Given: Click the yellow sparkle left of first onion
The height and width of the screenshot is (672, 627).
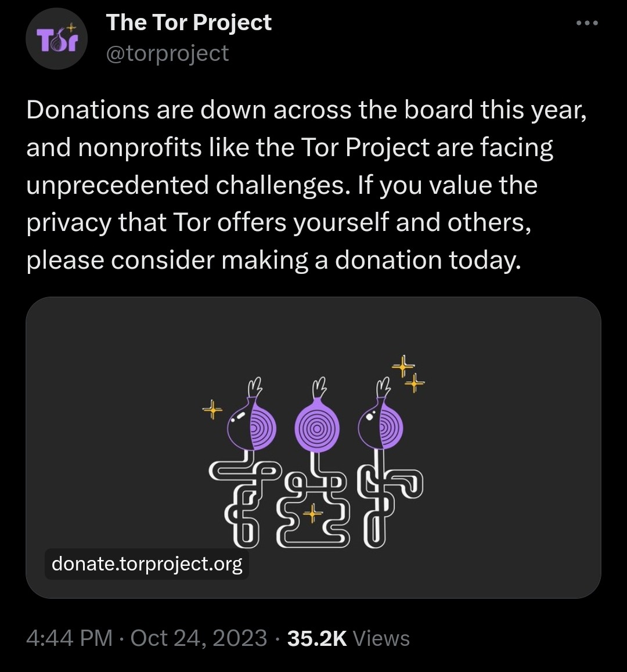Looking at the screenshot, I should tap(212, 410).
